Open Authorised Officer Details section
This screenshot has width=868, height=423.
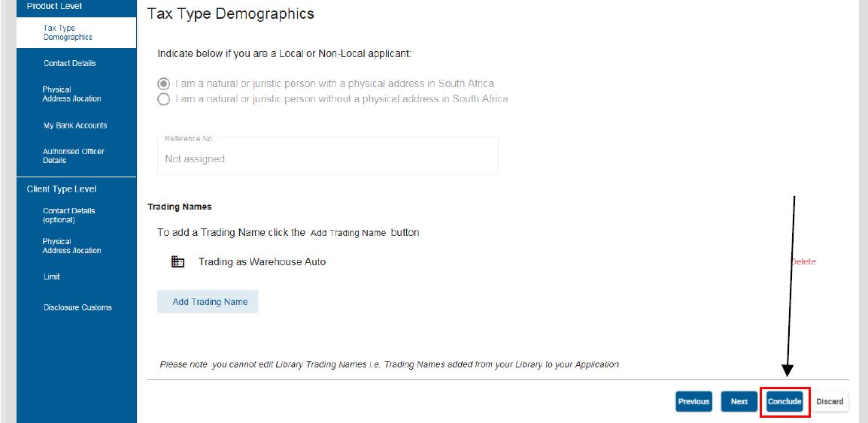point(76,156)
